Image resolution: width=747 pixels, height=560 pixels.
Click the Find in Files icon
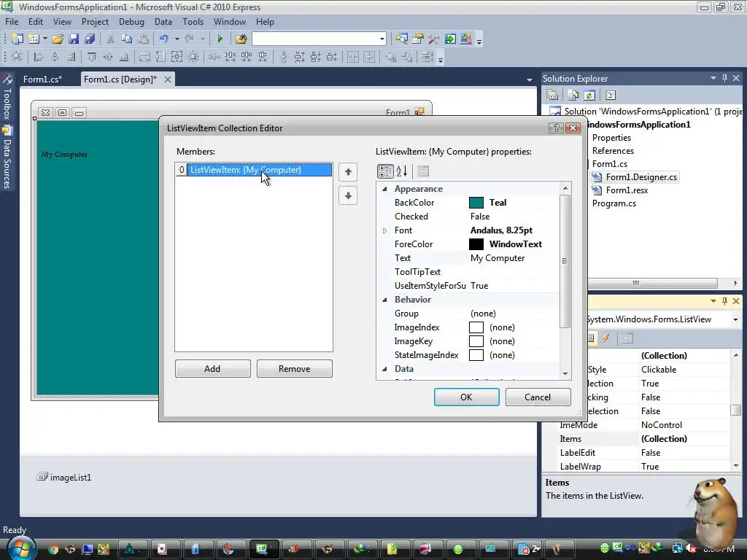(241, 39)
